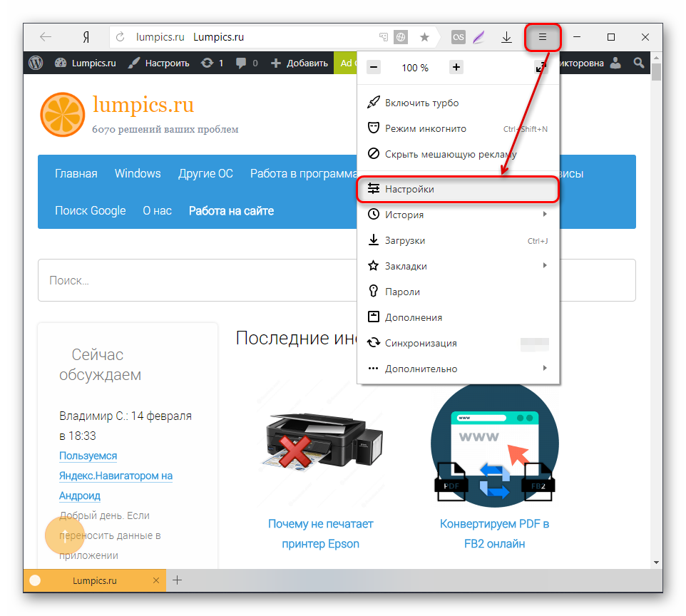Click Добавить in the admin bar
Image resolution: width=686 pixels, height=616 pixels.
point(300,63)
